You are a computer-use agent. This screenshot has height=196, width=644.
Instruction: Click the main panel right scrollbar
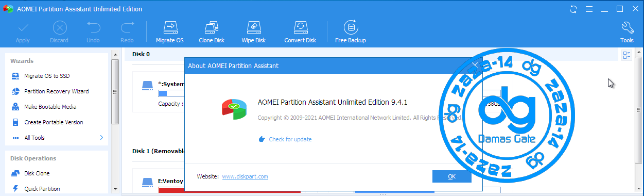coord(639,121)
